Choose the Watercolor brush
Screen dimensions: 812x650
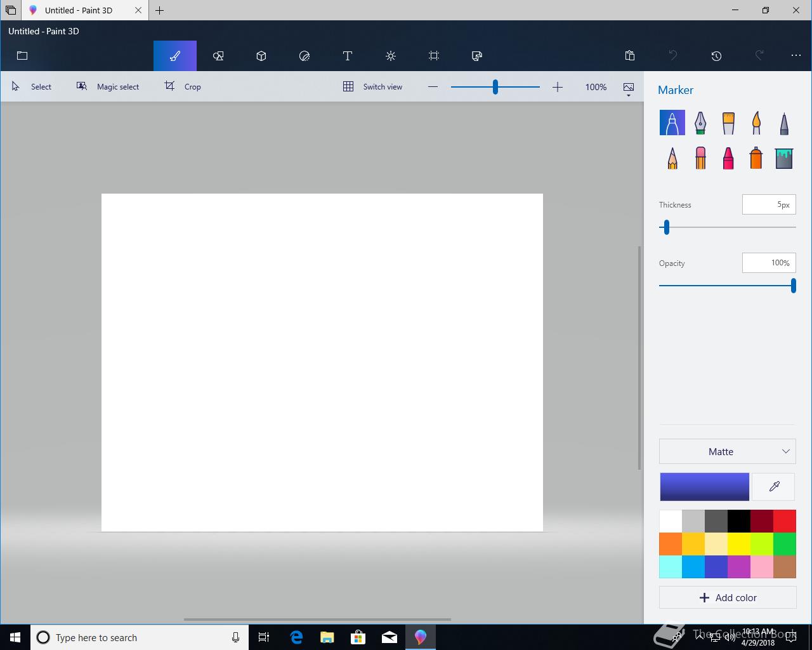(x=756, y=123)
